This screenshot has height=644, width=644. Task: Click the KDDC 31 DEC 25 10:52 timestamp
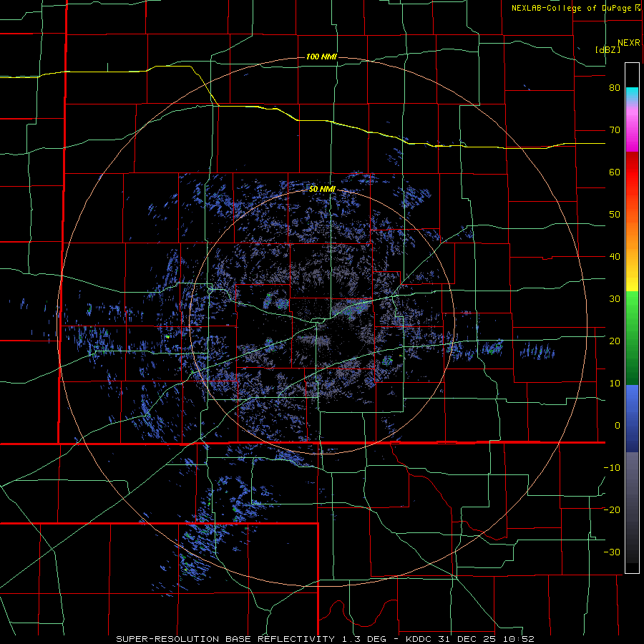(x=470, y=639)
